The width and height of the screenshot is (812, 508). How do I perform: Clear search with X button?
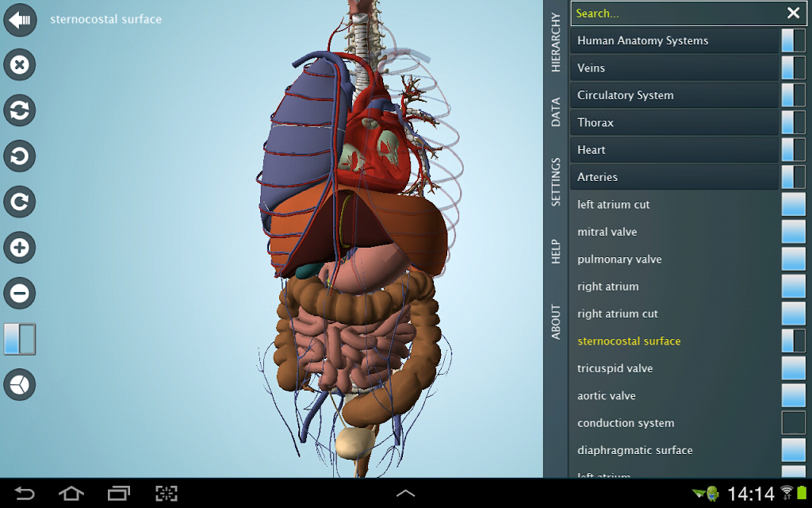[x=793, y=13]
